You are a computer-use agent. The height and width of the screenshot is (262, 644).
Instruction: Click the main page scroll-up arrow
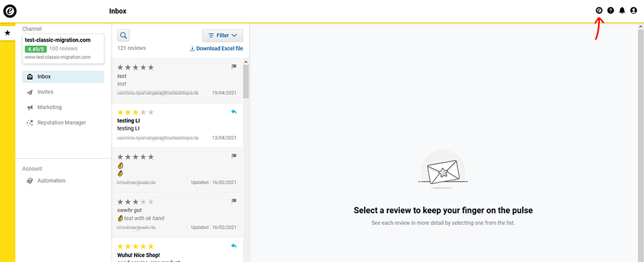click(x=640, y=27)
